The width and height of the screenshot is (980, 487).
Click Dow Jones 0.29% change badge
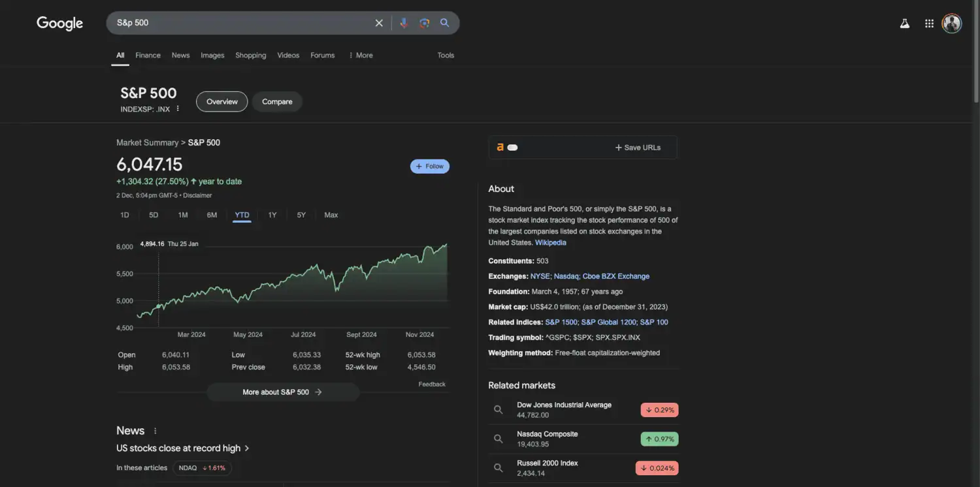[659, 410]
